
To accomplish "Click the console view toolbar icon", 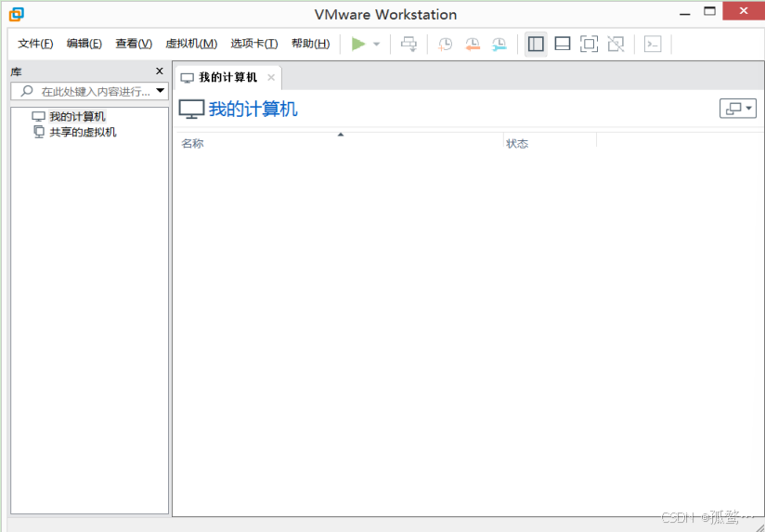I will tap(653, 44).
